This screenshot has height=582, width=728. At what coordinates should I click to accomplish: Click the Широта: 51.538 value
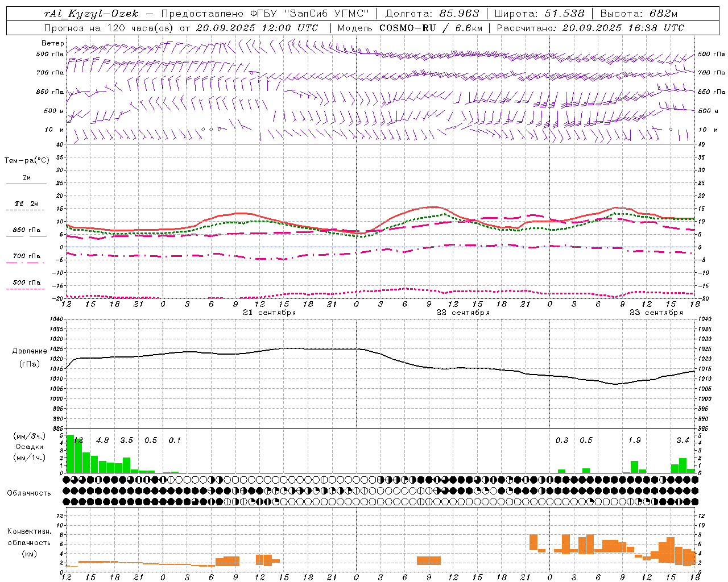(x=539, y=14)
